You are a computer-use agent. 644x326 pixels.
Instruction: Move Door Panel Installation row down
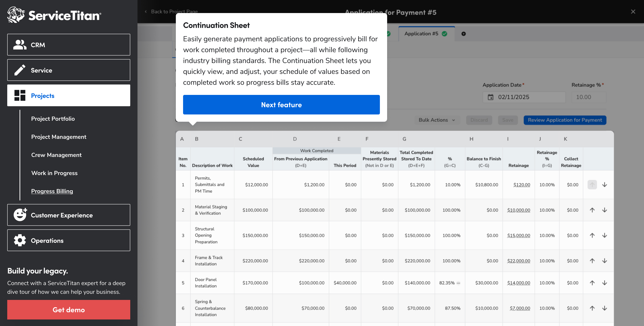[x=604, y=283]
